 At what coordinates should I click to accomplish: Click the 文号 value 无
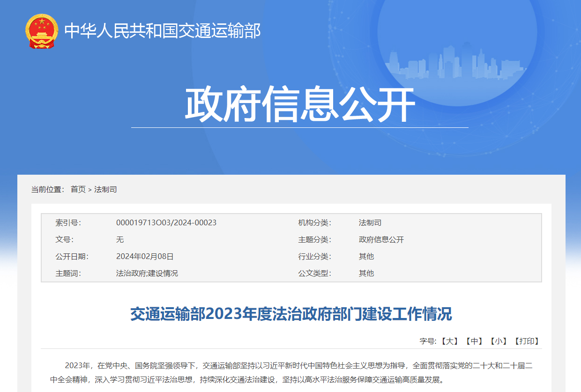(120, 240)
